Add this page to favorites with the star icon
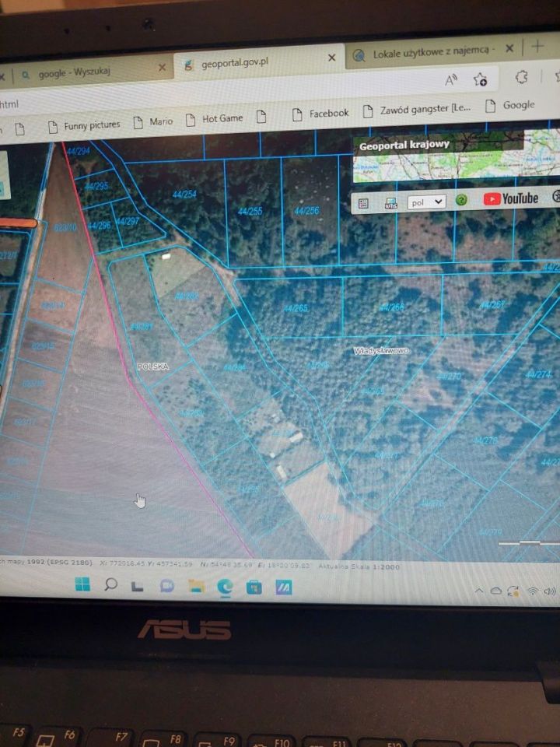This screenshot has height=747, width=560. (x=480, y=79)
